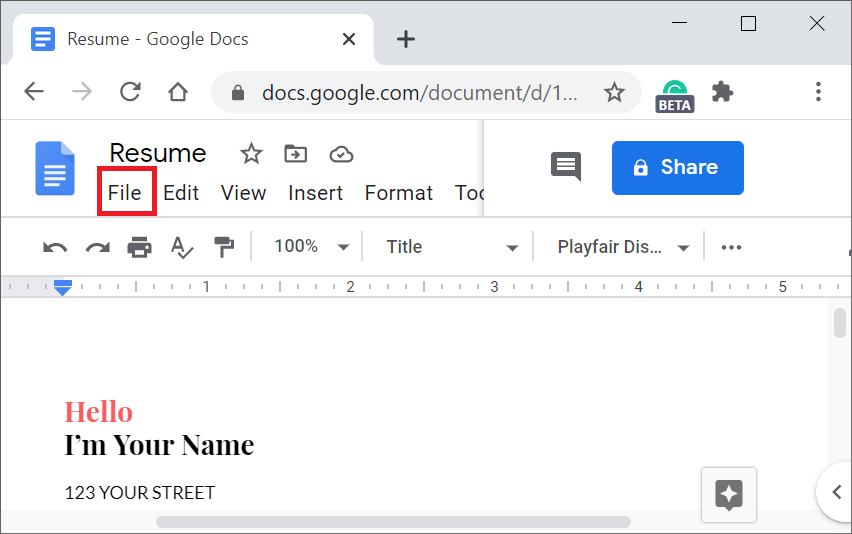Bookmark this page with star in address bar
This screenshot has width=852, height=534.
[614, 93]
